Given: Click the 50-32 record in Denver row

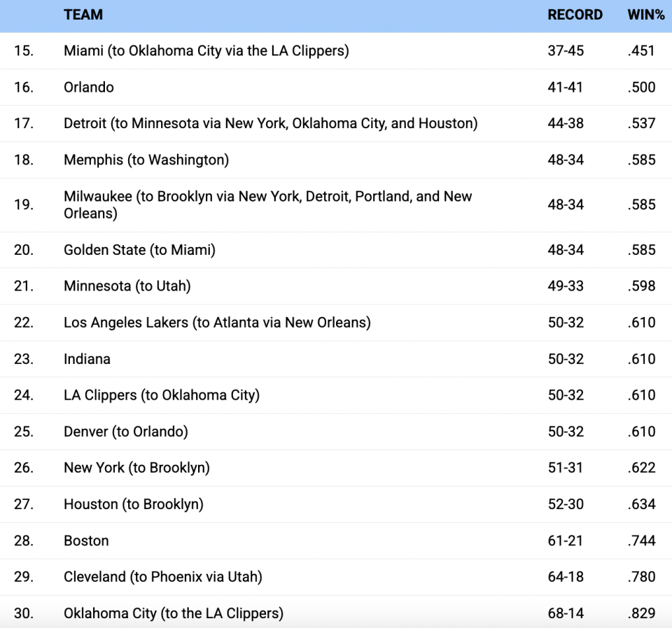Looking at the screenshot, I should (x=566, y=431).
